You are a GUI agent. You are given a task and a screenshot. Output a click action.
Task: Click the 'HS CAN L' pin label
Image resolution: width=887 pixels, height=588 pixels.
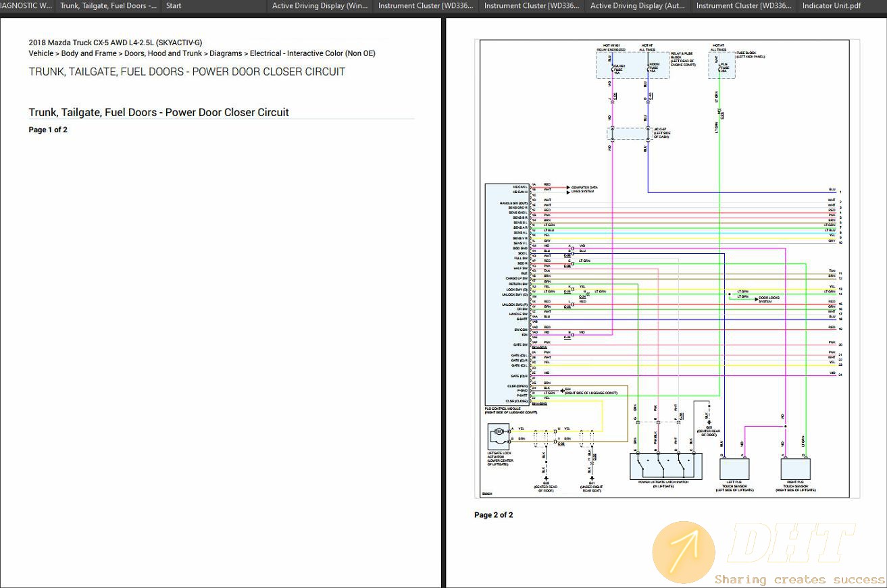click(519, 186)
